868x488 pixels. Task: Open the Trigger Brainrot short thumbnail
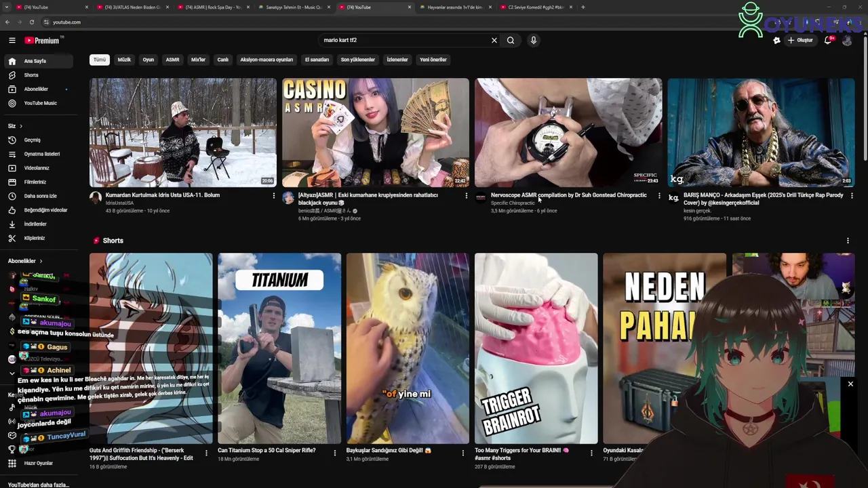point(536,348)
